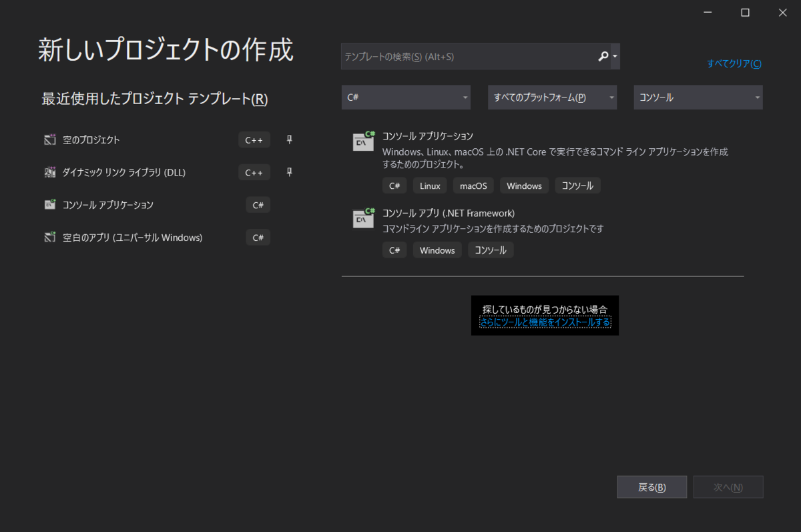Click the recent コンソール アプリケーション template icon

[x=50, y=204]
